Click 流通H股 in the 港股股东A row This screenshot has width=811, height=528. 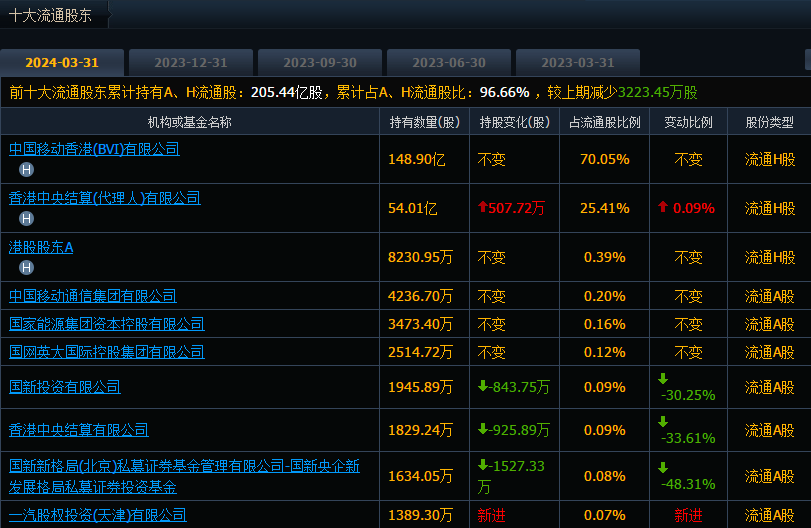coord(770,257)
